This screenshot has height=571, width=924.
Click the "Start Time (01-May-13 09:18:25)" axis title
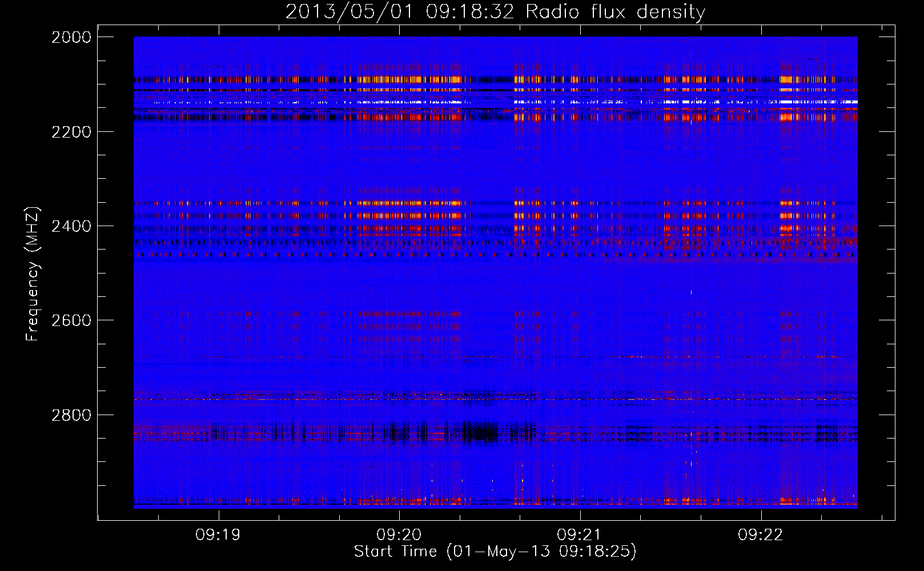click(495, 552)
